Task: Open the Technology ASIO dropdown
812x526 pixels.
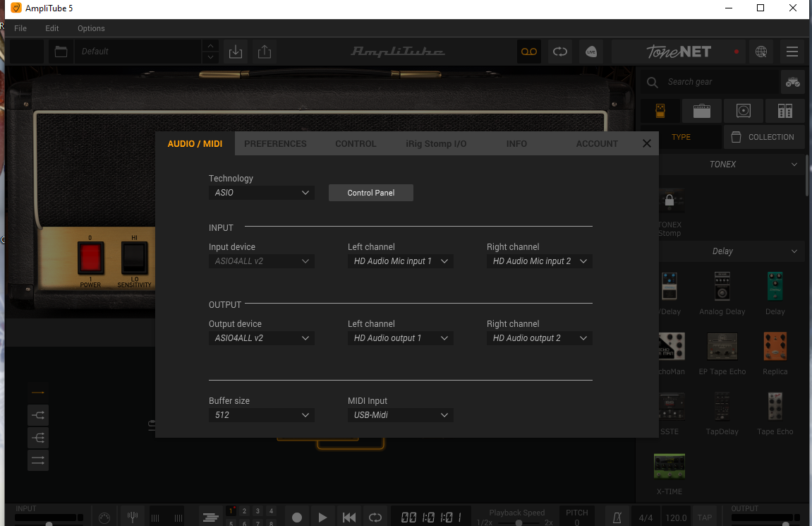Action: (262, 193)
